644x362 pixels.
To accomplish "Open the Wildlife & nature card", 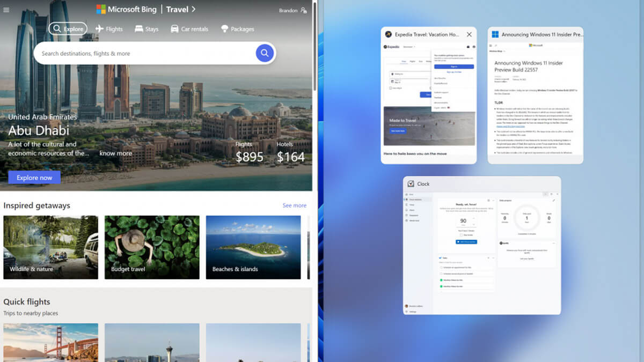I will click(x=50, y=247).
